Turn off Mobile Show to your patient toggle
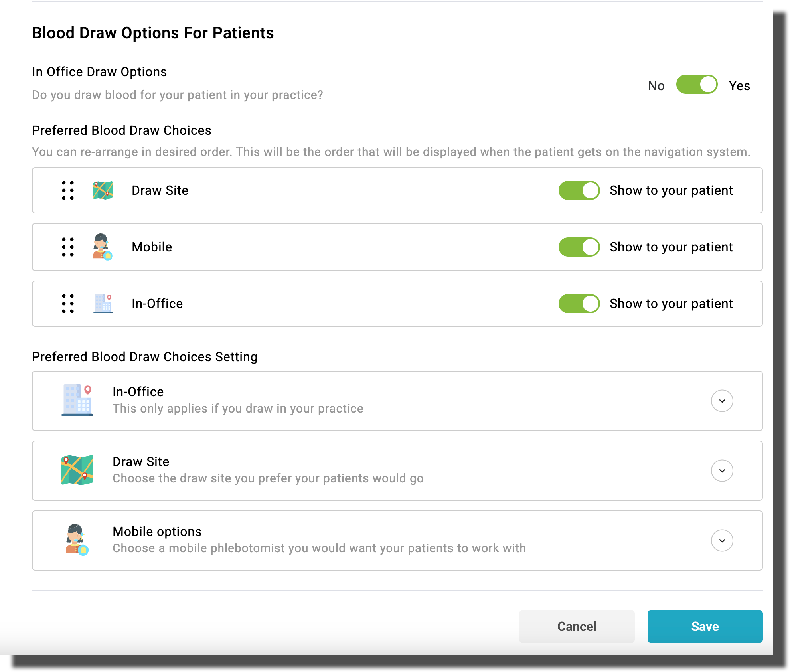790x672 pixels. point(579,247)
